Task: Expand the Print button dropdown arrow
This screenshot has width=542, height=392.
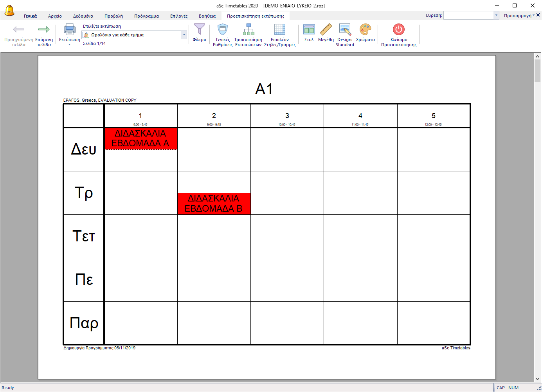Action: click(x=69, y=45)
